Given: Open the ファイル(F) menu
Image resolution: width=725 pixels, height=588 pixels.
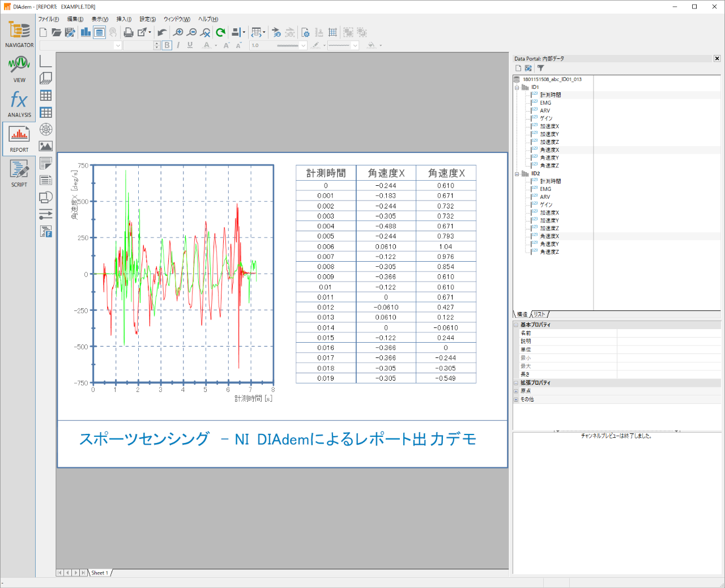Looking at the screenshot, I should (x=49, y=19).
